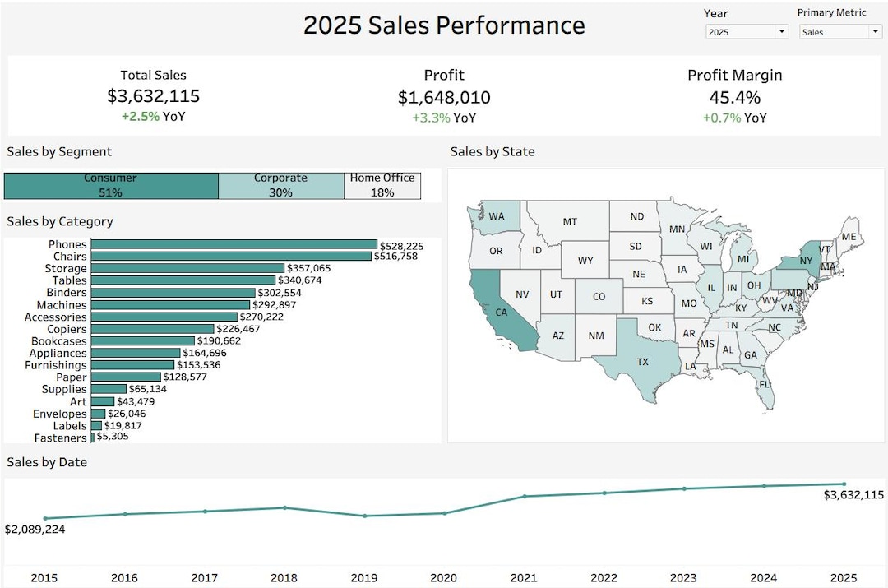Select the Corporate segment bar
The width and height of the screenshot is (888, 588).
(x=281, y=184)
